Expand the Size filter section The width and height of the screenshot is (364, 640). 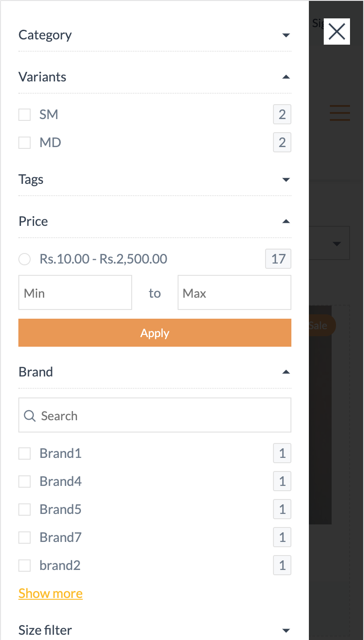(x=286, y=630)
